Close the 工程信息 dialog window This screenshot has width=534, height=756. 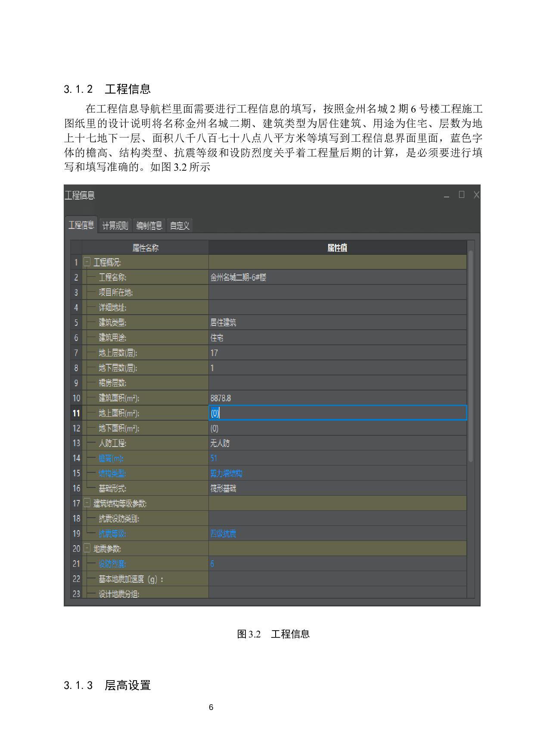[476, 195]
